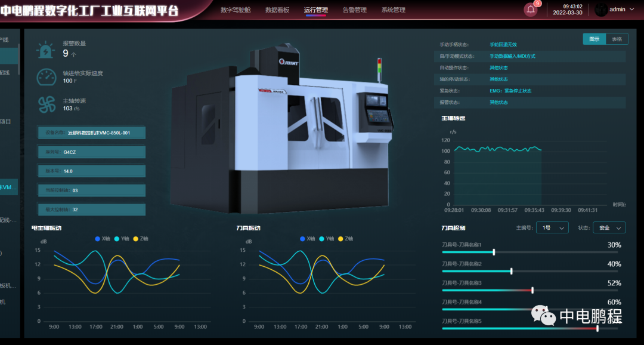Click the admin user avatar
This screenshot has width=644, height=345.
(601, 10)
